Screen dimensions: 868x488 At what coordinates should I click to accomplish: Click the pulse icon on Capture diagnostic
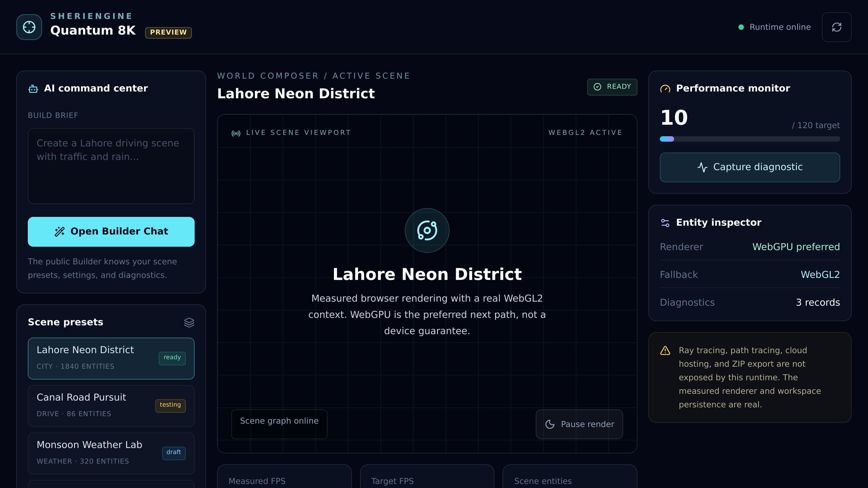point(703,167)
